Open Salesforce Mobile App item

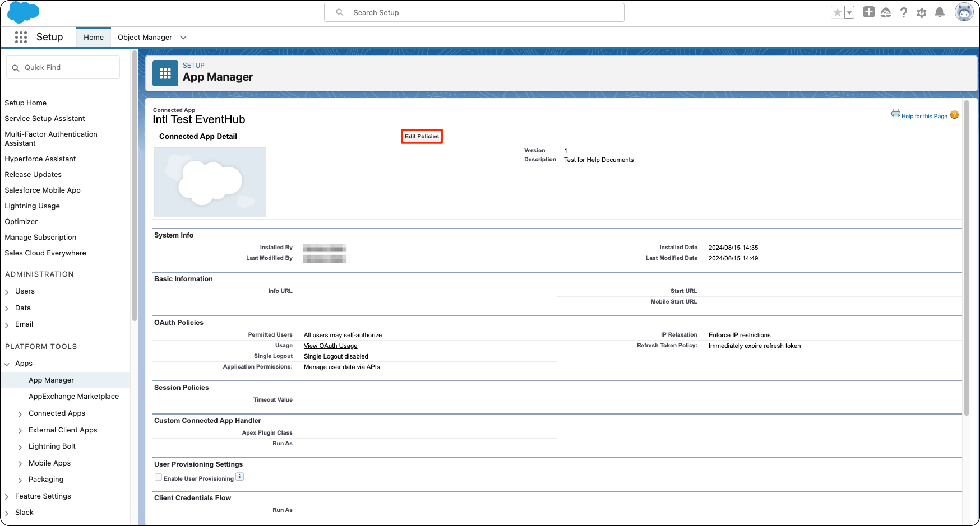(x=43, y=190)
